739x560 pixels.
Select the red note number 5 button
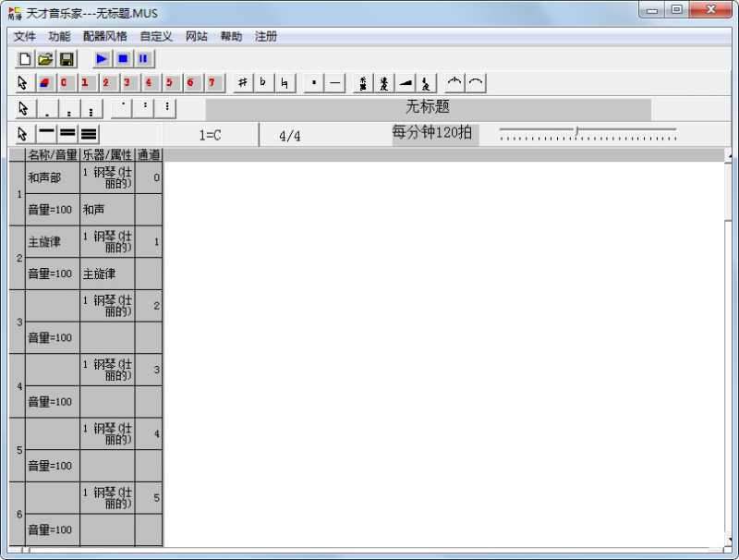click(169, 83)
